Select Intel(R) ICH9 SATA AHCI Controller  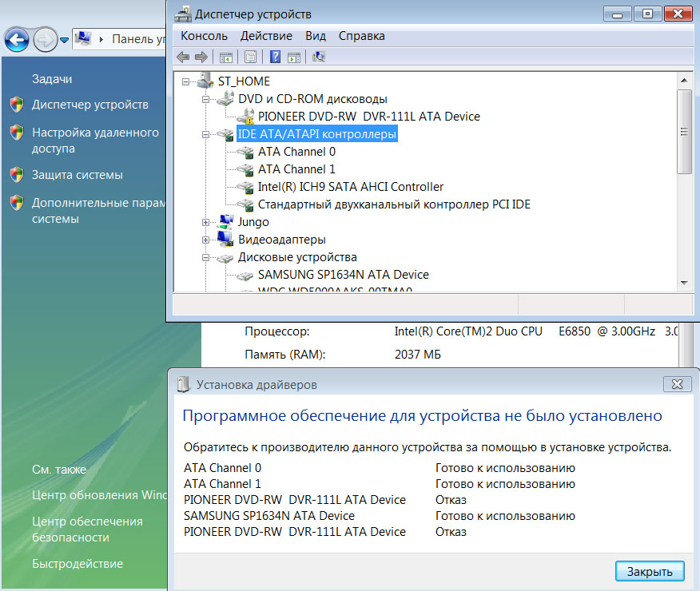pyautogui.click(x=350, y=187)
